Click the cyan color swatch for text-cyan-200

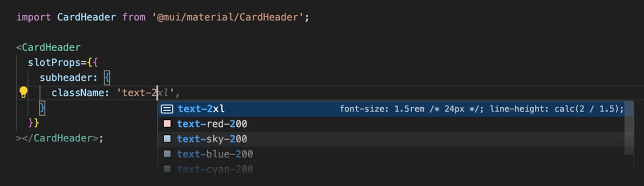[x=167, y=169]
